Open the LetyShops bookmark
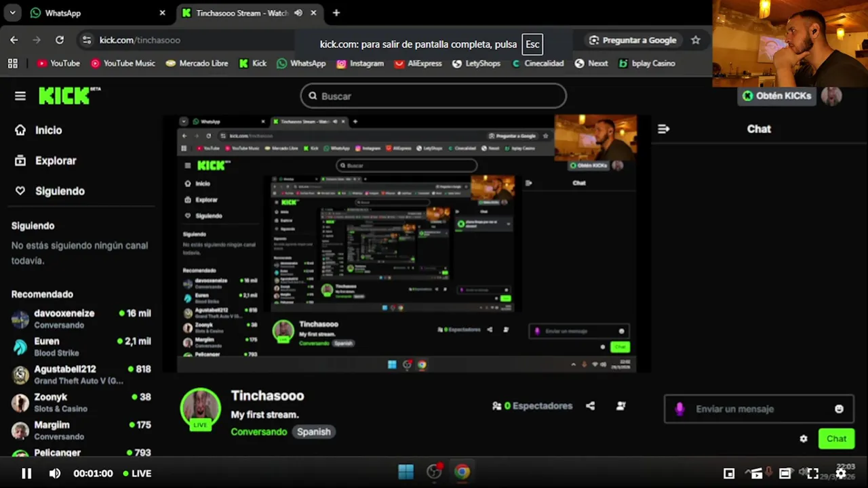 pyautogui.click(x=476, y=63)
